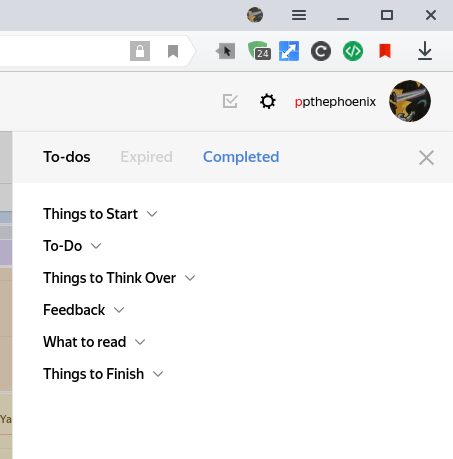Image resolution: width=453 pixels, height=459 pixels.
Task: Open browser downloads arrow icon
Action: pyautogui.click(x=425, y=51)
